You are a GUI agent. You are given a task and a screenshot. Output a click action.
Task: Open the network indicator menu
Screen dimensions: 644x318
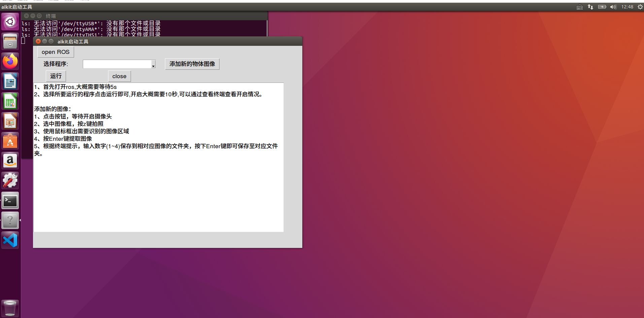click(x=590, y=7)
